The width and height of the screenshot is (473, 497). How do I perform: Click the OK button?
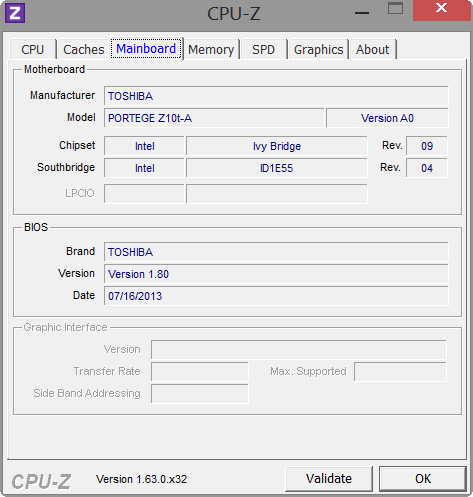tap(423, 479)
